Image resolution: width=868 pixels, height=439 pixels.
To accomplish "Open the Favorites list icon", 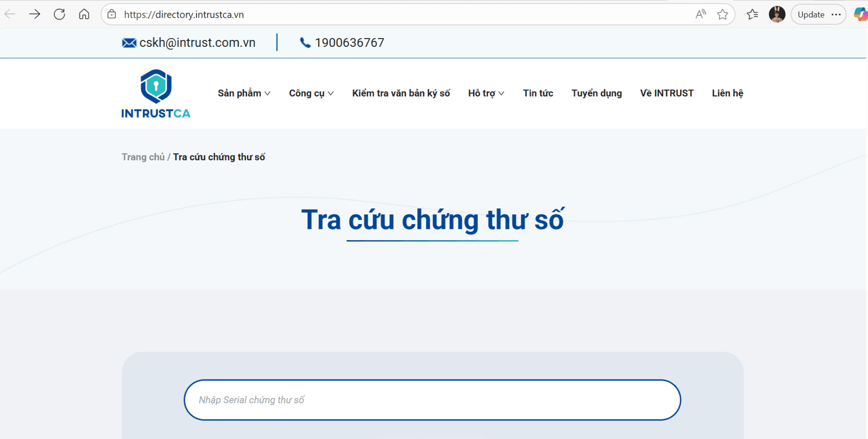I will 753,14.
